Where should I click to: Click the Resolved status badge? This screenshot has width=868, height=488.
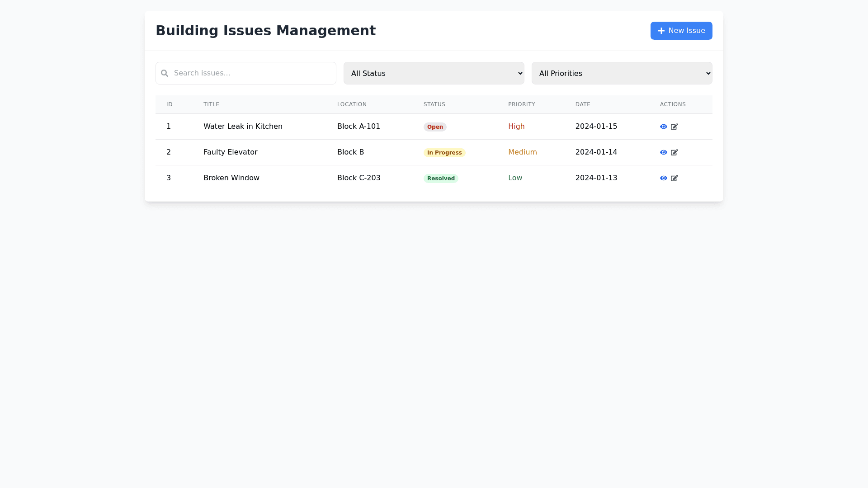click(441, 178)
